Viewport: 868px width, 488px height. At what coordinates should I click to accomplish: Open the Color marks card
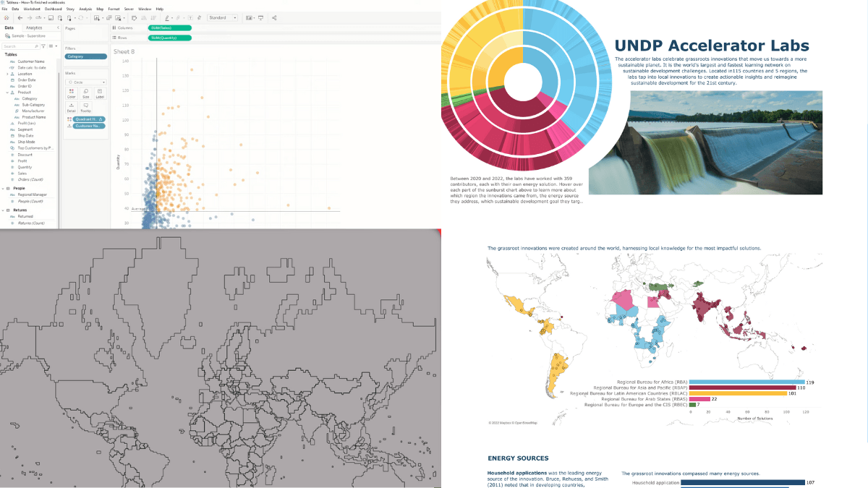pos(71,93)
